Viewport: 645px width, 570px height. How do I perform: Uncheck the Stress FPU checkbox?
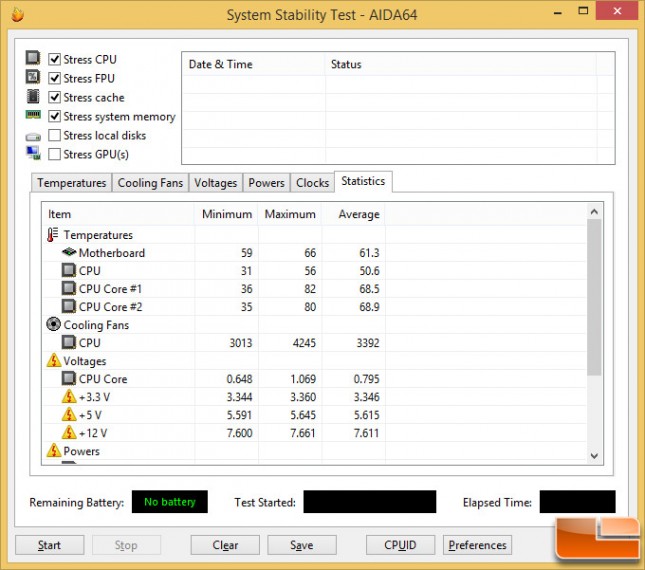(54, 78)
